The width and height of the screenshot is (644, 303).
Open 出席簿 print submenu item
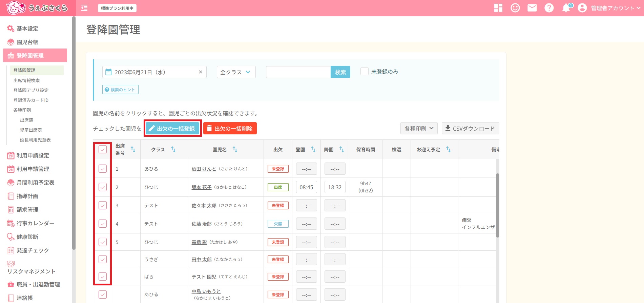[x=26, y=120]
